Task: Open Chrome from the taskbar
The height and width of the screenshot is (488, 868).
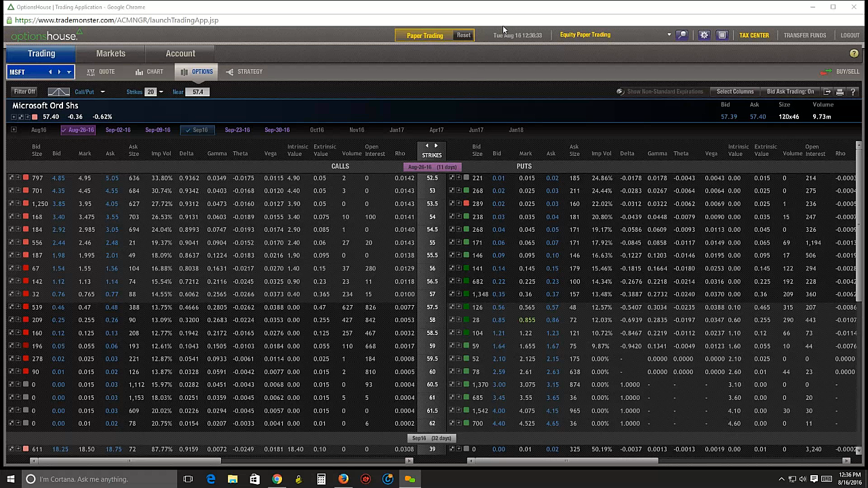Action: [277, 479]
